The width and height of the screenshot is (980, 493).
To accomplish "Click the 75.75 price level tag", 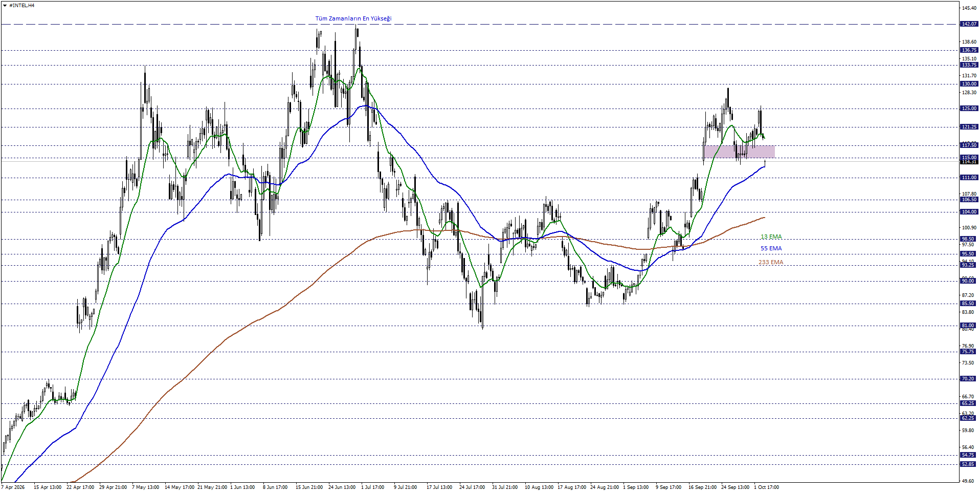I will click(x=968, y=352).
